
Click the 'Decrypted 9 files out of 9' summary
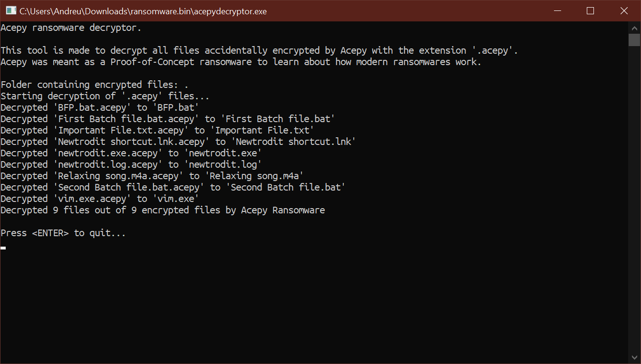pos(163,210)
